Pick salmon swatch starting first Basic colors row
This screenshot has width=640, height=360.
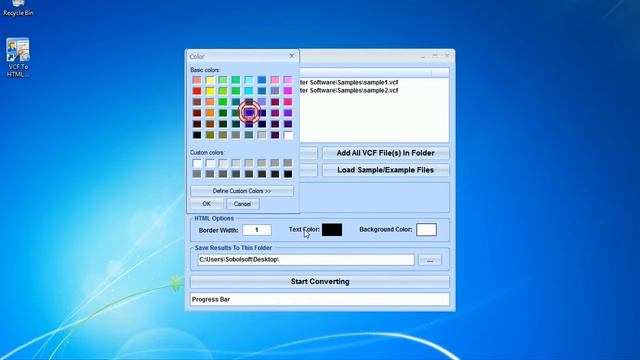click(x=197, y=80)
